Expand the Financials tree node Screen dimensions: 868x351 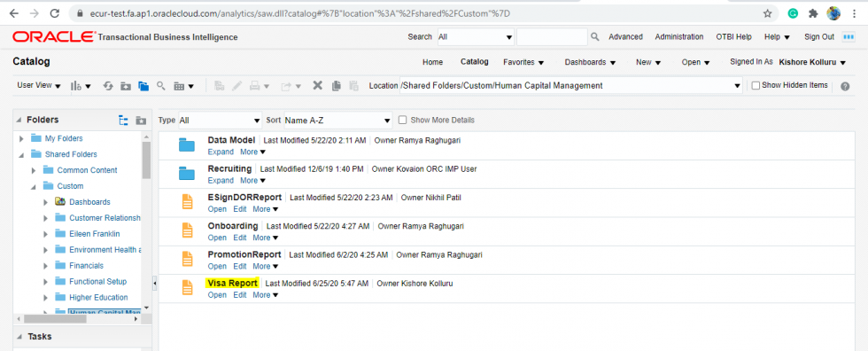pos(45,266)
